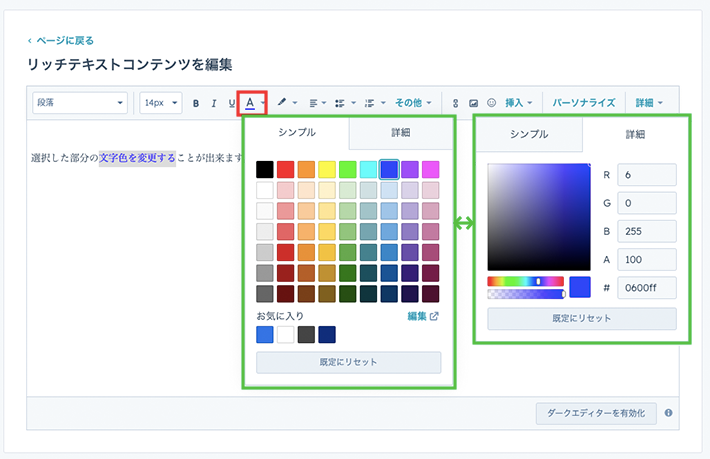This screenshot has height=459, width=710.
Task: Choose the light blue favorite swatch
Action: click(x=264, y=335)
